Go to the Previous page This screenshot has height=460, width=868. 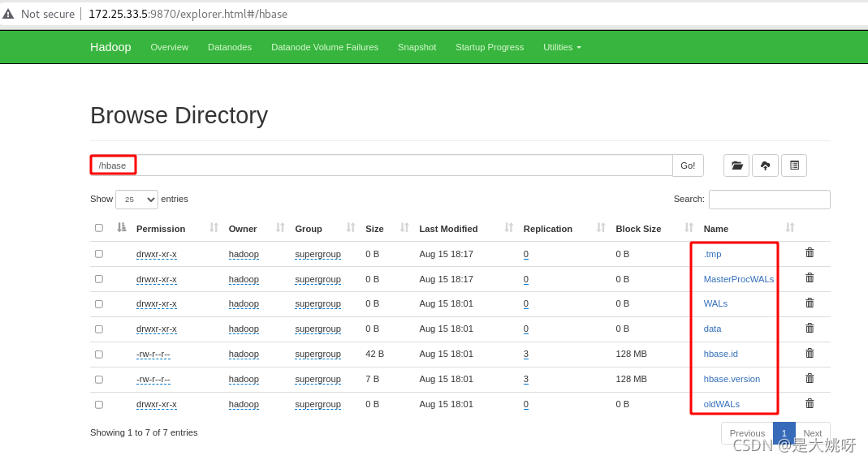coord(747,433)
